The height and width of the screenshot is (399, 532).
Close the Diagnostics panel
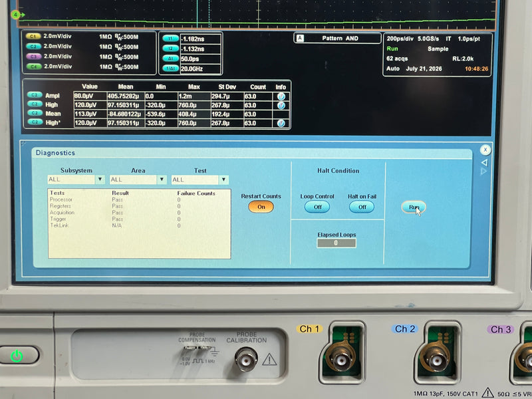coord(485,150)
